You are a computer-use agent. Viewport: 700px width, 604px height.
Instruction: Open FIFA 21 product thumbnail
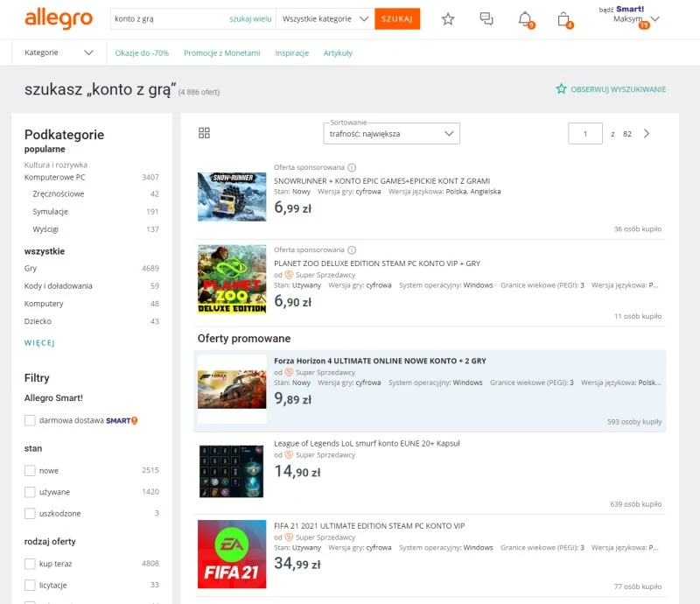[232, 554]
